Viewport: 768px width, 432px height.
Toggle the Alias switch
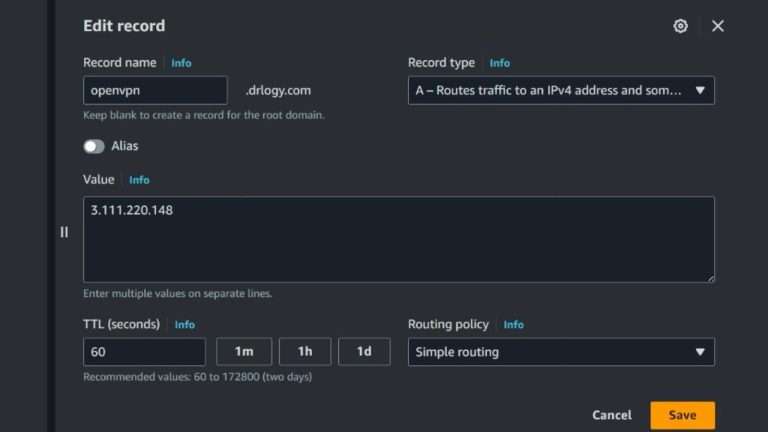pyautogui.click(x=94, y=146)
